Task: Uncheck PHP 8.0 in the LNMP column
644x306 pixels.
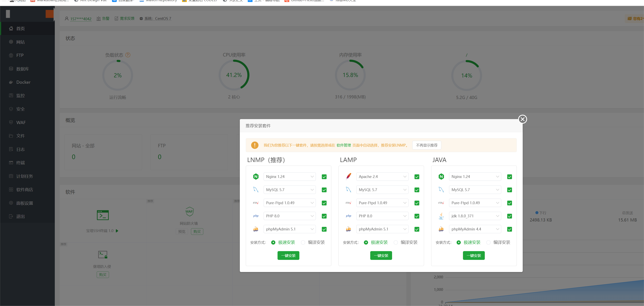Action: point(324,216)
